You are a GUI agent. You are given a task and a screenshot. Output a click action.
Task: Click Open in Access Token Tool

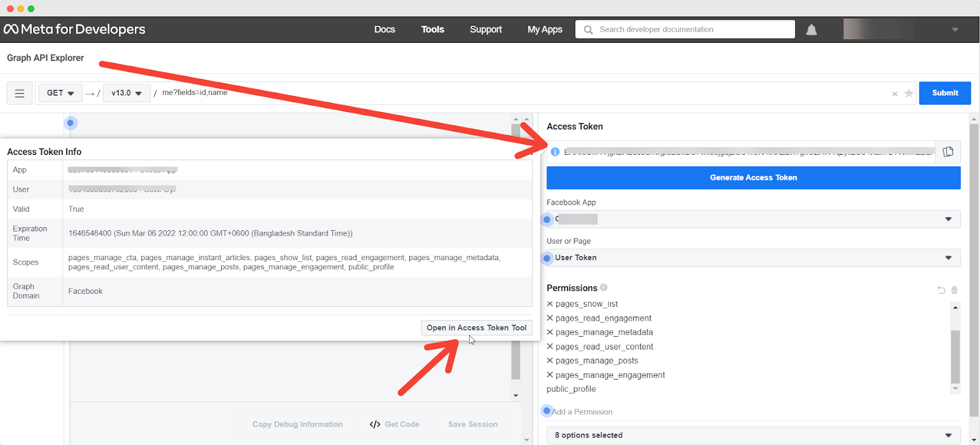(477, 327)
